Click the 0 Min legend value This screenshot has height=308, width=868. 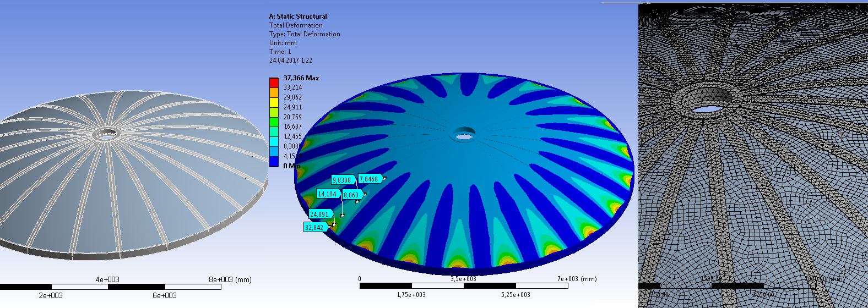(x=292, y=166)
